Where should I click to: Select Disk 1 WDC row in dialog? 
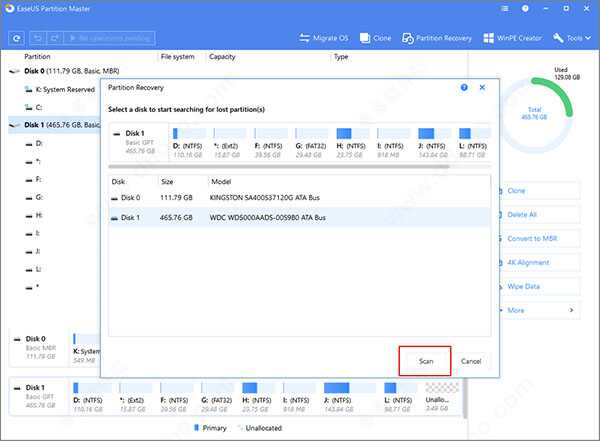[x=299, y=217]
